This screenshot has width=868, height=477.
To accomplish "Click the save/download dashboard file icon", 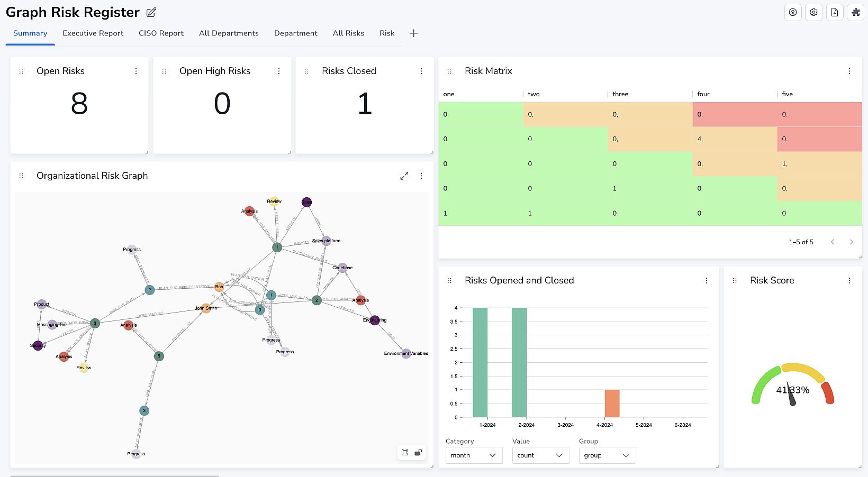I will [x=835, y=12].
